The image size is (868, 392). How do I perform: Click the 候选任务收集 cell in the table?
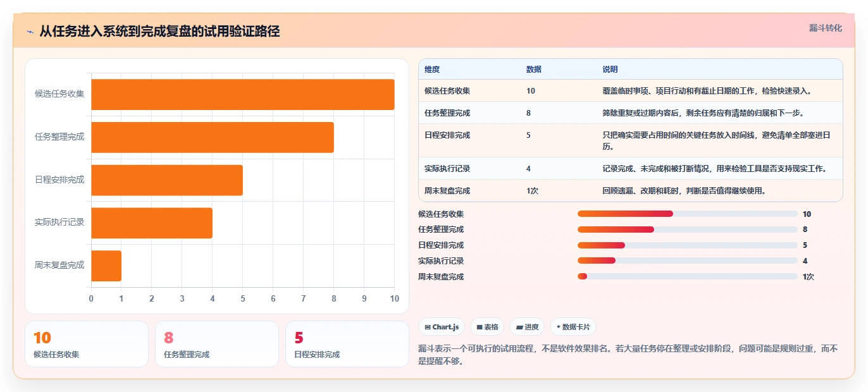pyautogui.click(x=447, y=90)
